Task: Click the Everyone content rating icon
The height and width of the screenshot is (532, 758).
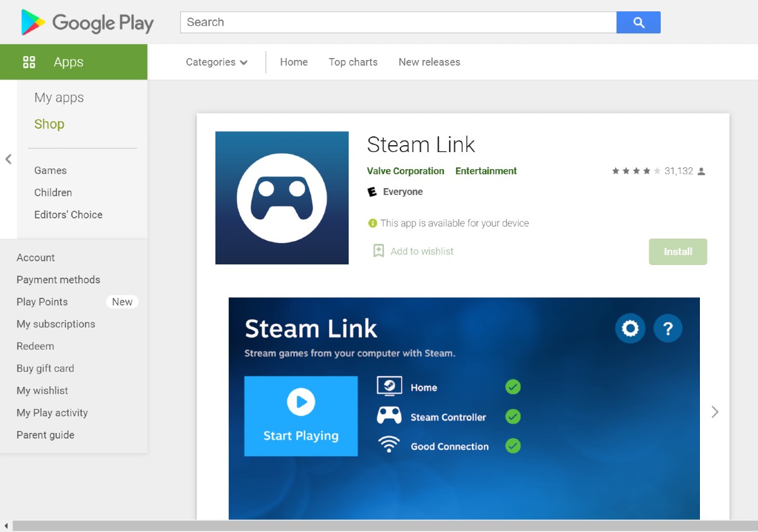Action: (x=373, y=192)
